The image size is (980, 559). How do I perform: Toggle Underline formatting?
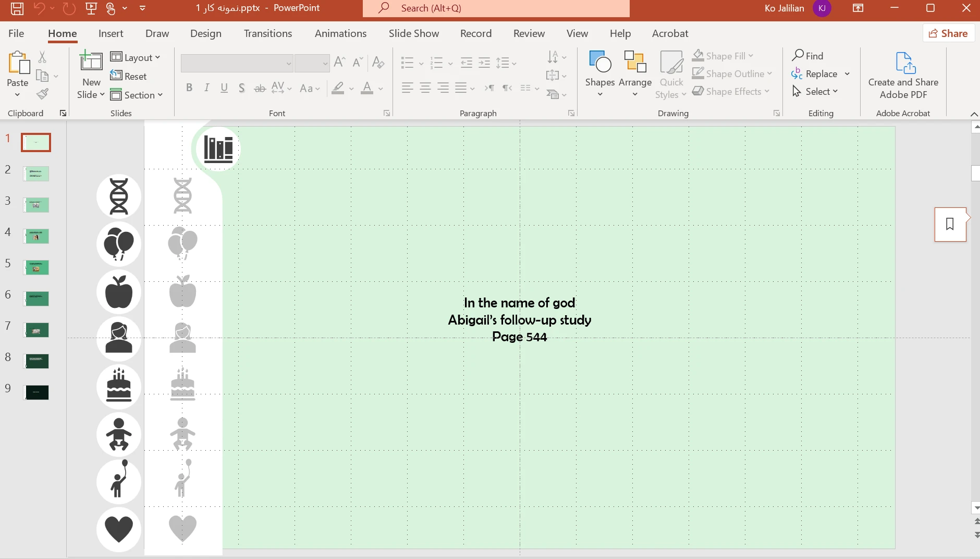coord(224,88)
